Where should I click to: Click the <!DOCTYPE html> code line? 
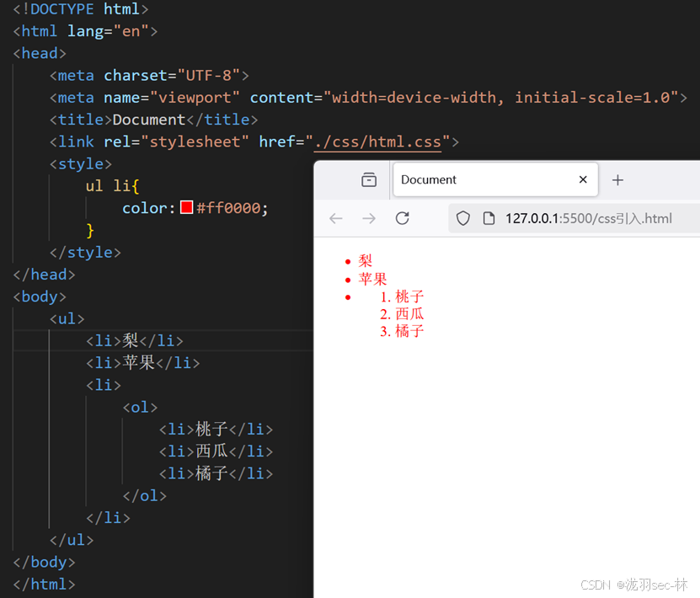[81, 9]
